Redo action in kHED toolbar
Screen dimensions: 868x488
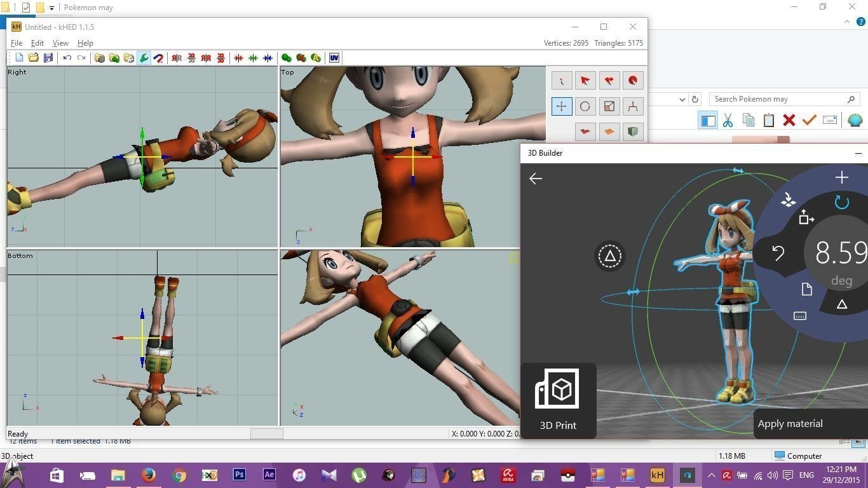pyautogui.click(x=81, y=58)
